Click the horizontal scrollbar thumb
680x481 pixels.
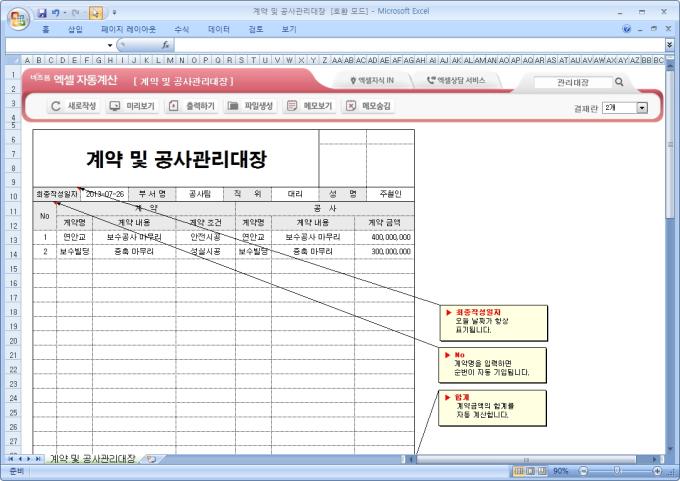pyautogui.click(x=526, y=459)
